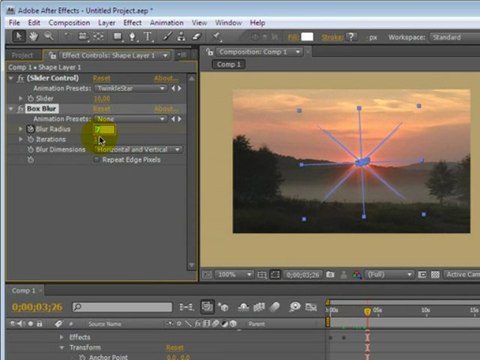Open the (Full) resolution dropdown
The width and height of the screenshot is (480, 360).
[389, 275]
